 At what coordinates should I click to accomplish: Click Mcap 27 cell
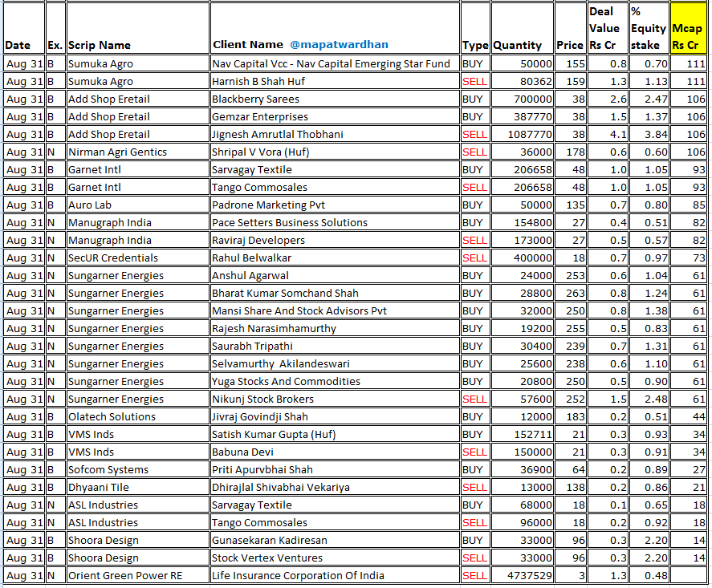click(x=689, y=470)
